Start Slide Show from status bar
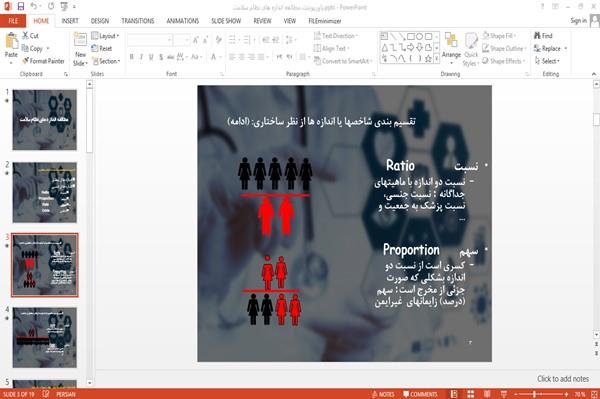Viewport: 600px width, 399px height. (x=504, y=394)
